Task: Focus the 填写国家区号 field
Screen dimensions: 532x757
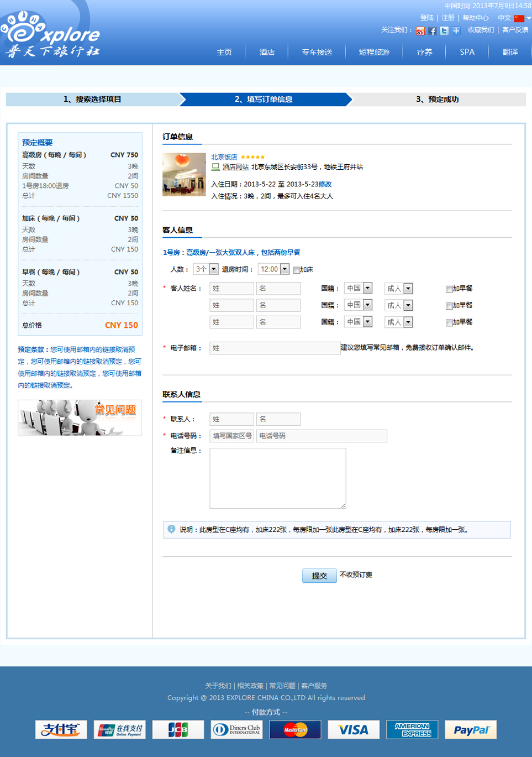Action: tap(232, 436)
